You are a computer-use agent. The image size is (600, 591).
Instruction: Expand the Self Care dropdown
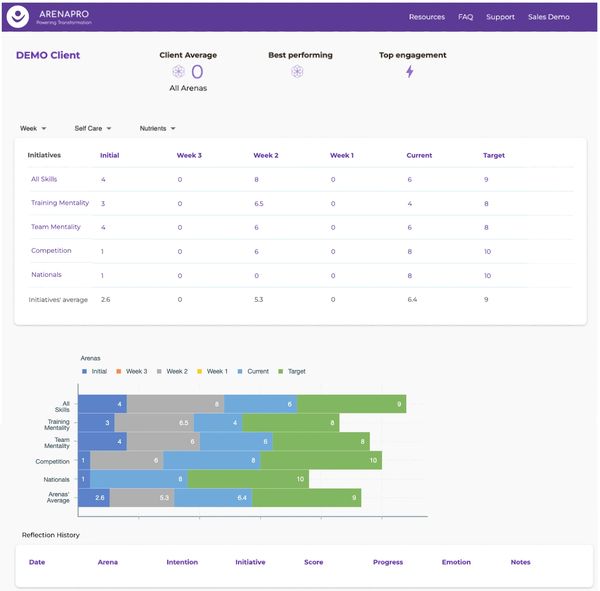point(93,128)
